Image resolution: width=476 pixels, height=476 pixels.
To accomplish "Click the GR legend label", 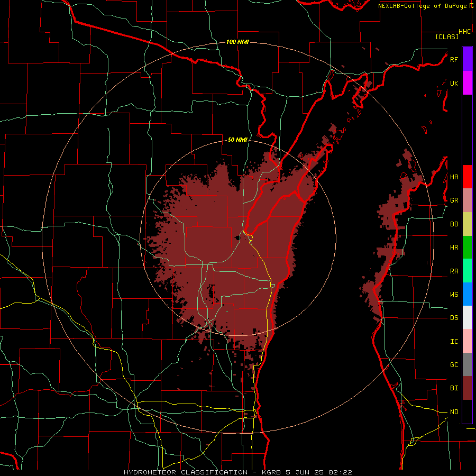I will tap(454, 200).
